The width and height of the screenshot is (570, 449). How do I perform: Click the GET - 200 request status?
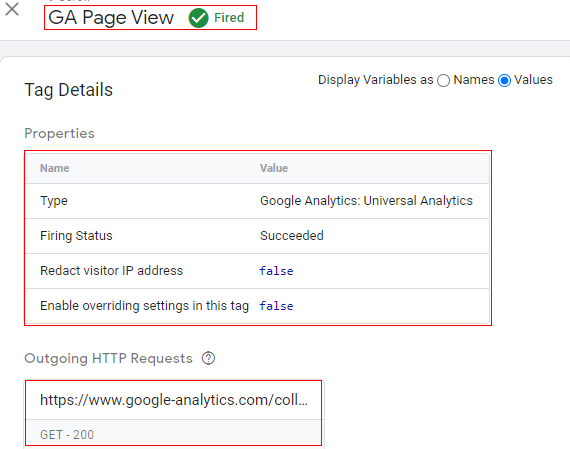tap(67, 434)
